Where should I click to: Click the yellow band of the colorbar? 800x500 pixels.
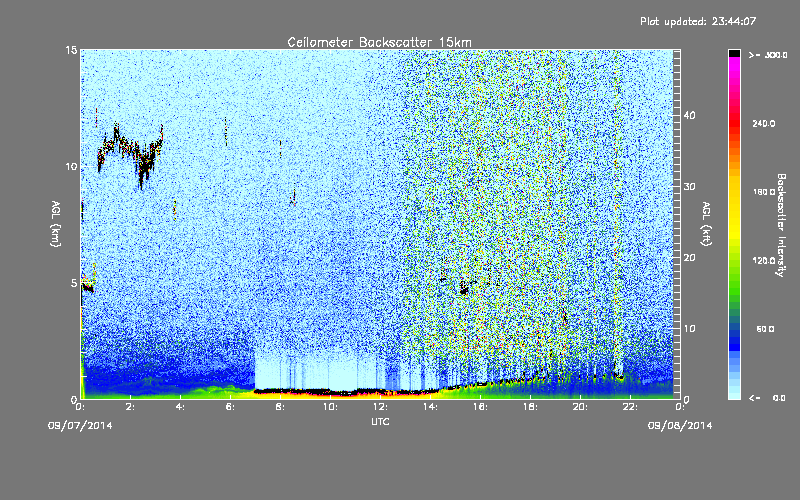[x=734, y=209]
